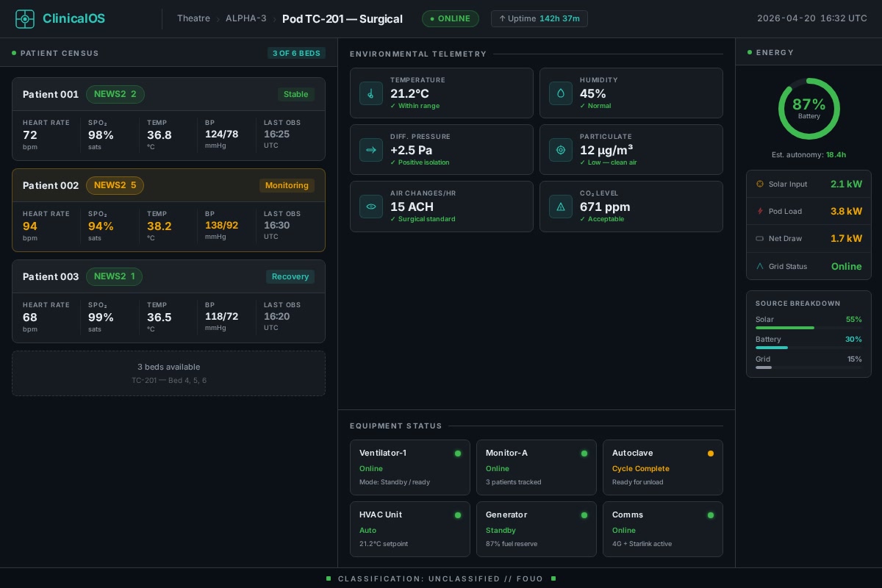Viewport: 882px width, 588px height.
Task: Click the Uptime 142h 37m badge
Action: 539,19
